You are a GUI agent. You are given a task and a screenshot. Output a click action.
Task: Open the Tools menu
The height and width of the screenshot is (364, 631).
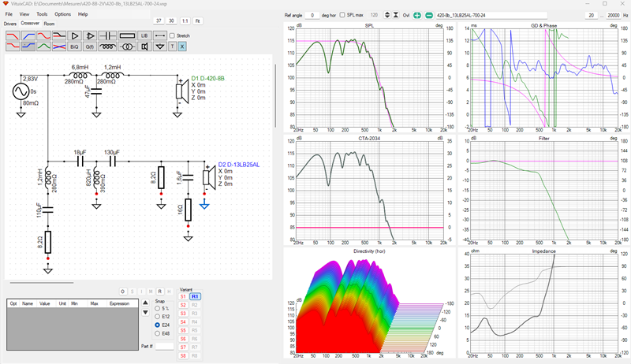click(x=42, y=14)
